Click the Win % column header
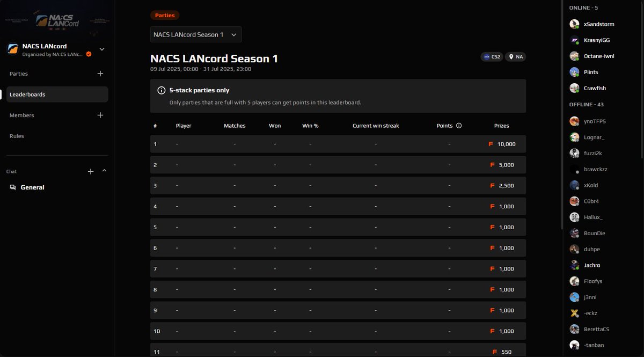 click(x=310, y=126)
